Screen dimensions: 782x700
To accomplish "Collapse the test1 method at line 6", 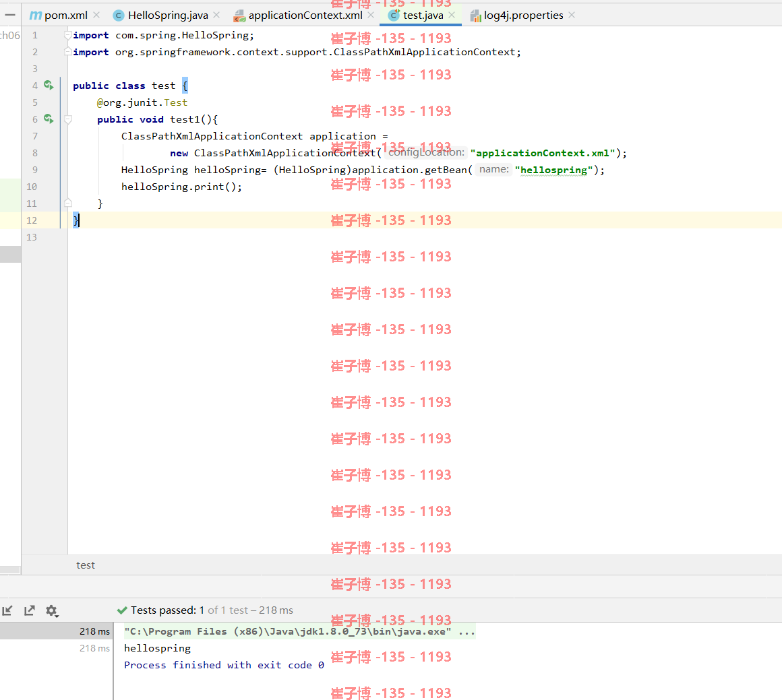I will click(x=68, y=119).
